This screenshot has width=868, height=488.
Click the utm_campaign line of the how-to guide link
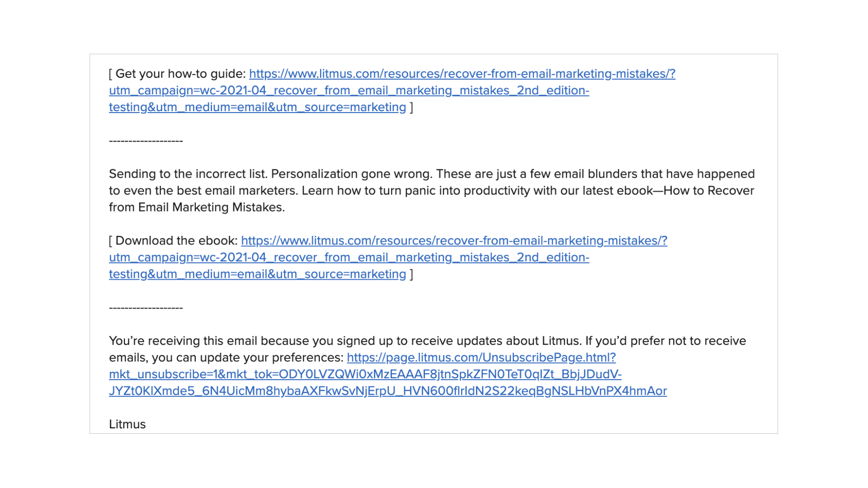pos(349,90)
